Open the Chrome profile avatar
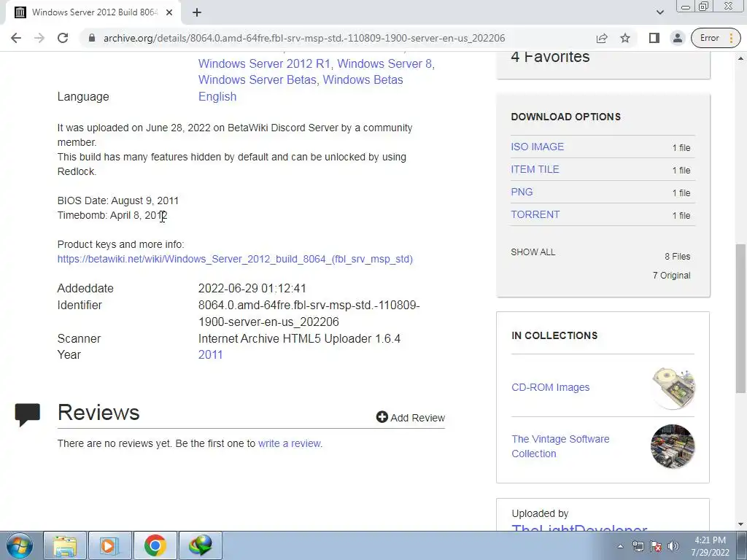This screenshot has height=560, width=747. click(x=677, y=38)
